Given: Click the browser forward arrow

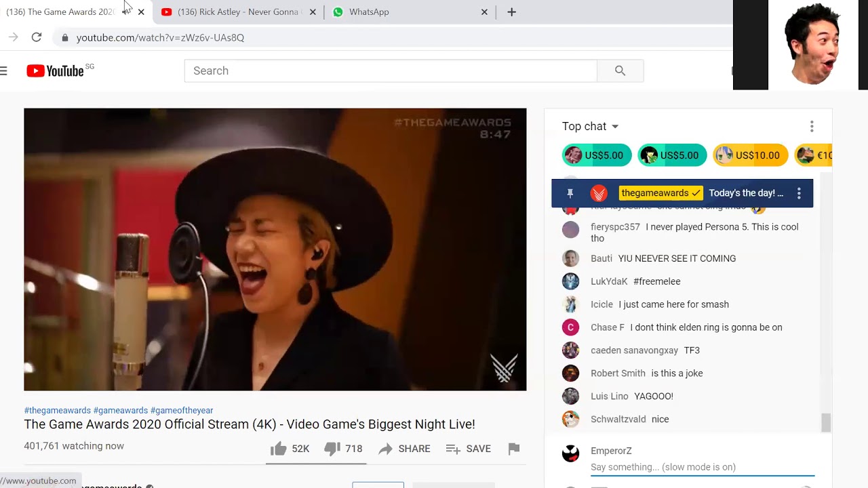Looking at the screenshot, I should [x=13, y=37].
